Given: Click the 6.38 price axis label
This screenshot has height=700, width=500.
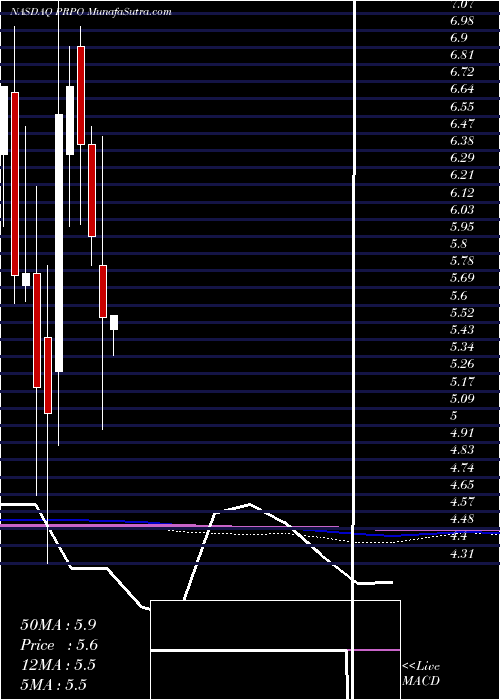Looking at the screenshot, I should tap(462, 141).
